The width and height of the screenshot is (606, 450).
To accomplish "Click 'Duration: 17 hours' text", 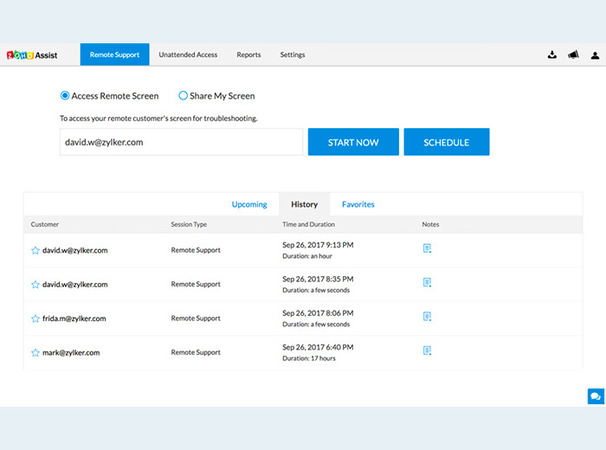I will (x=309, y=358).
